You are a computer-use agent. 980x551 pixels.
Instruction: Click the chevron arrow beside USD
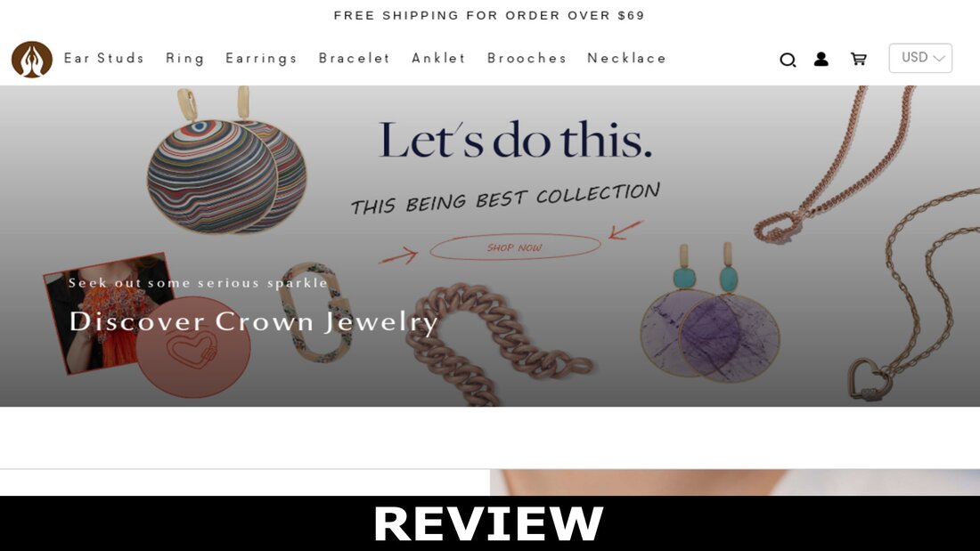[938, 58]
